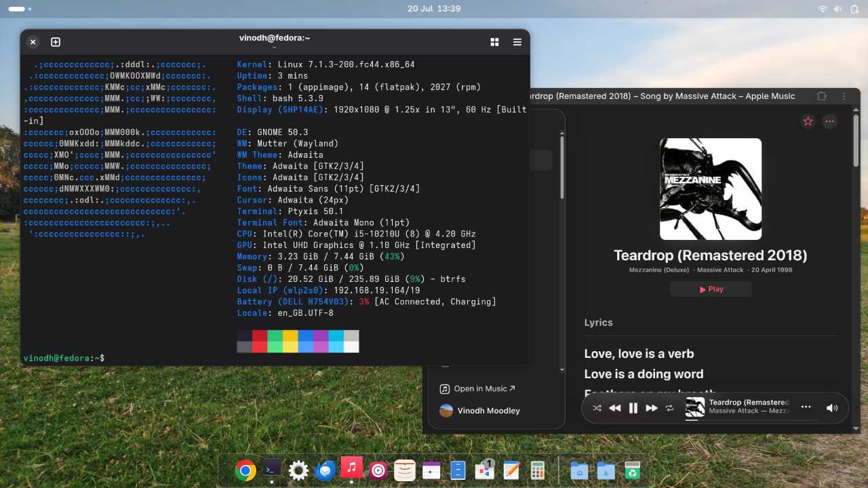868x488 pixels.
Task: Click the "20 April 1998" release date
Action: (771, 270)
